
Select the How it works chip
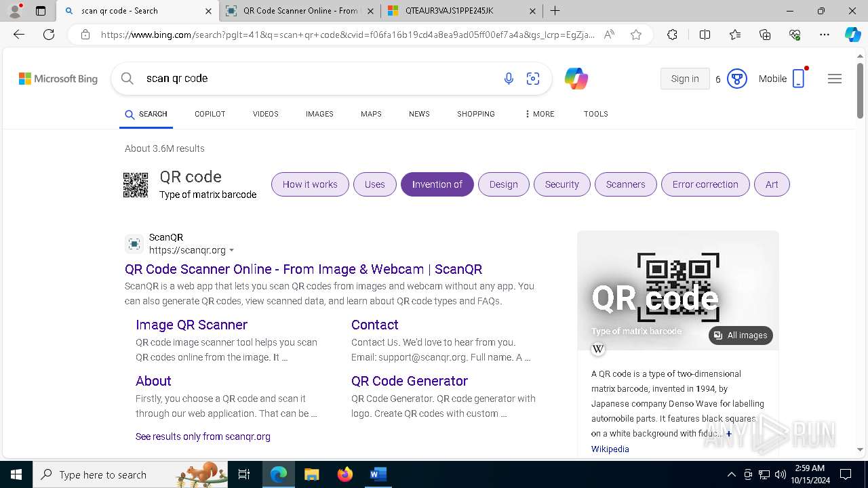(x=310, y=184)
